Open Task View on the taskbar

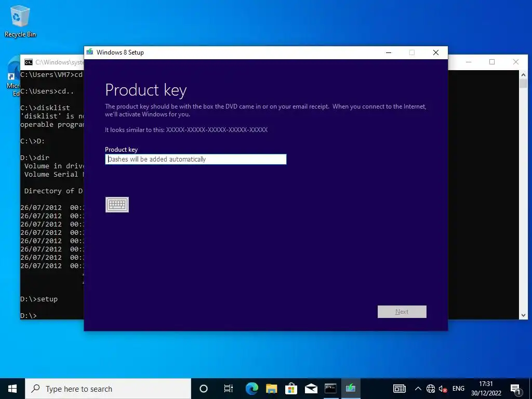tap(229, 389)
